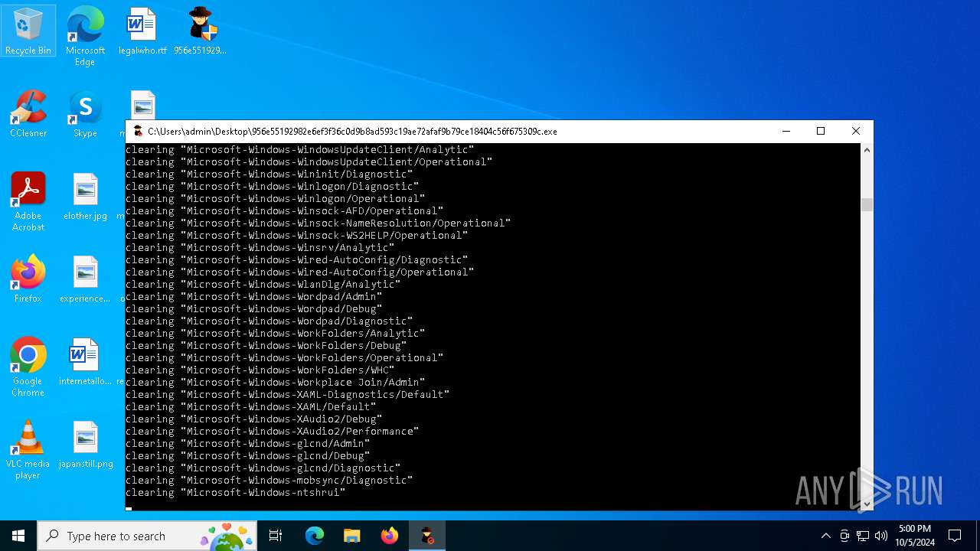
Task: Open VLC media player shortcut
Action: point(28,450)
